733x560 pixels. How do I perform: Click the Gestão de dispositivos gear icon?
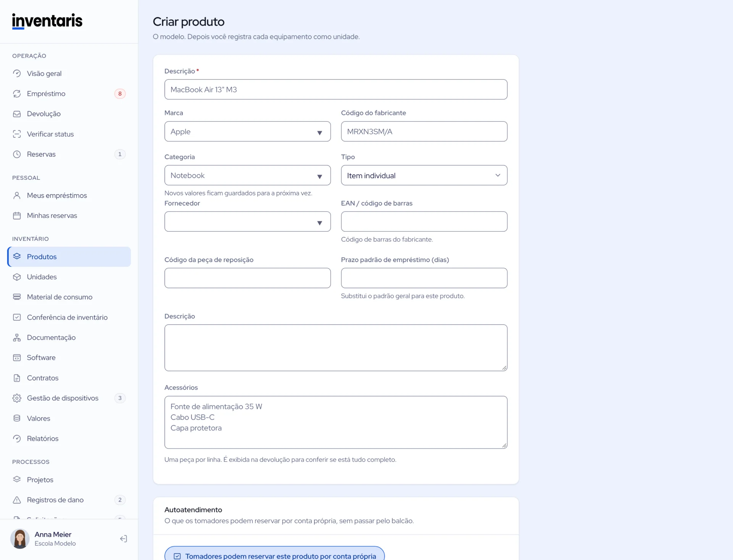17,398
